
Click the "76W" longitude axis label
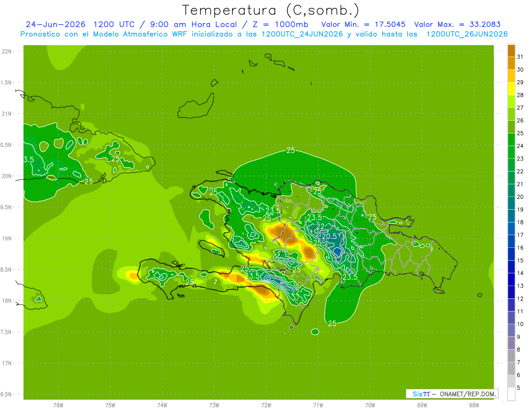click(58, 405)
